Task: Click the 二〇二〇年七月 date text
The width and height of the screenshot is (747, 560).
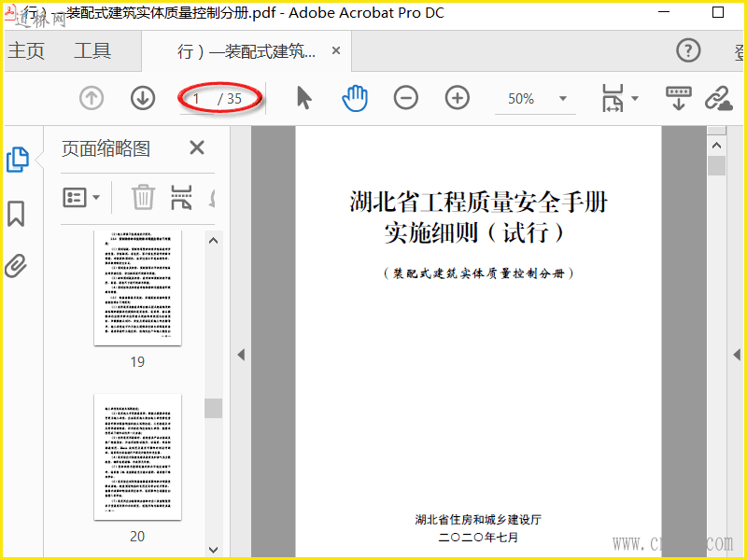Action: click(478, 538)
